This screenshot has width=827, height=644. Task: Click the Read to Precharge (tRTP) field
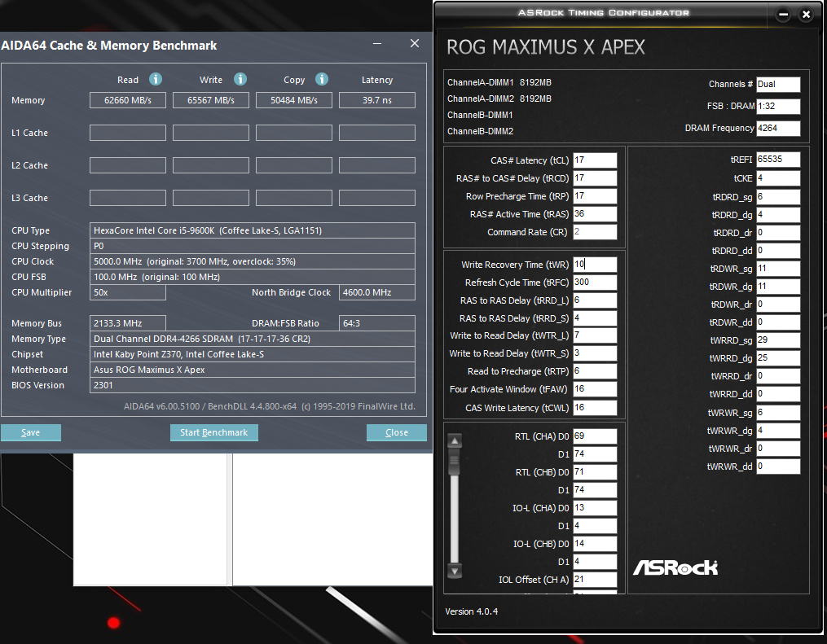[595, 371]
